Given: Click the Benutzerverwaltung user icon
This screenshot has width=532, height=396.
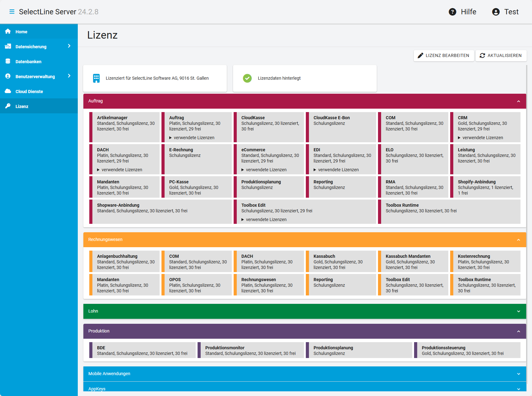Looking at the screenshot, I should point(8,76).
